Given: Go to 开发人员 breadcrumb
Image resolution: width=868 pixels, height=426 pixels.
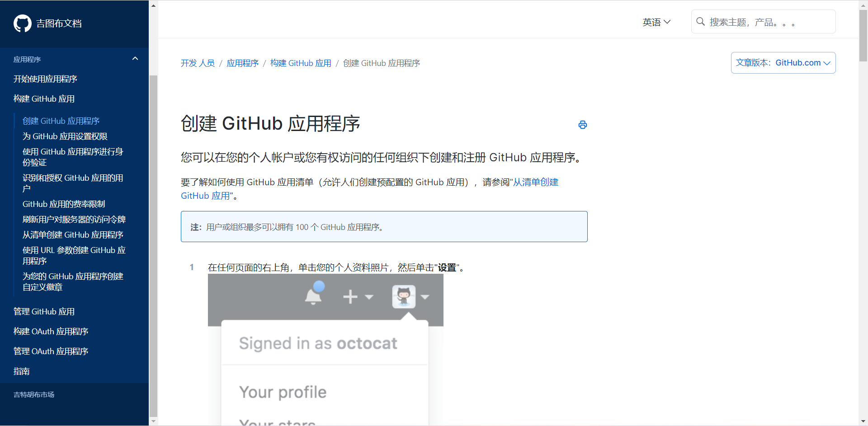Looking at the screenshot, I should point(198,63).
